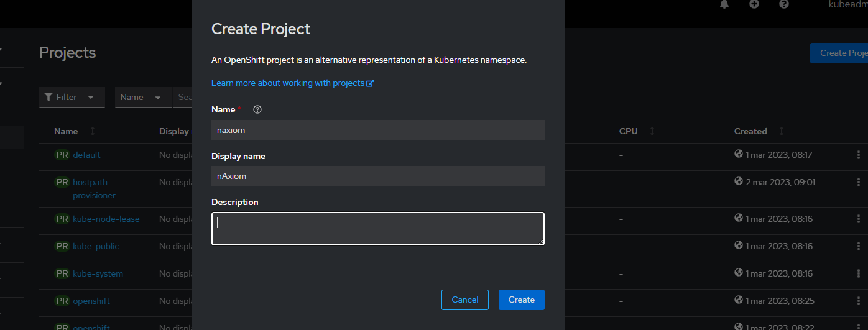Open the openshift project link
This screenshot has width=868, height=330.
[x=91, y=301]
